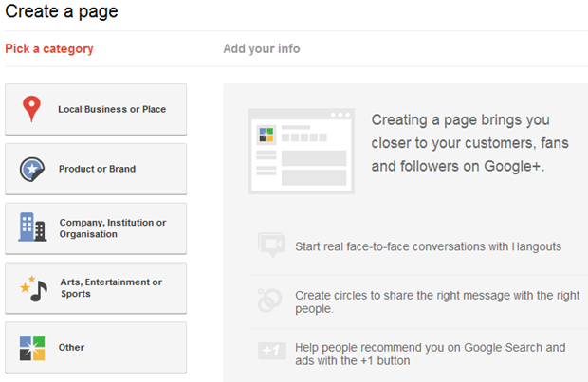This screenshot has height=382, width=588.
Task: Select Arts, Entertainment or Sports
Action: click(x=96, y=288)
